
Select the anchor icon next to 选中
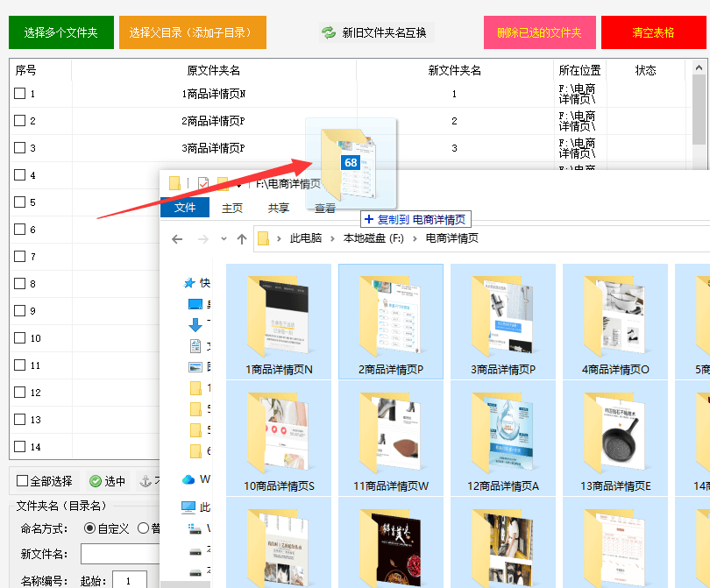click(x=145, y=483)
